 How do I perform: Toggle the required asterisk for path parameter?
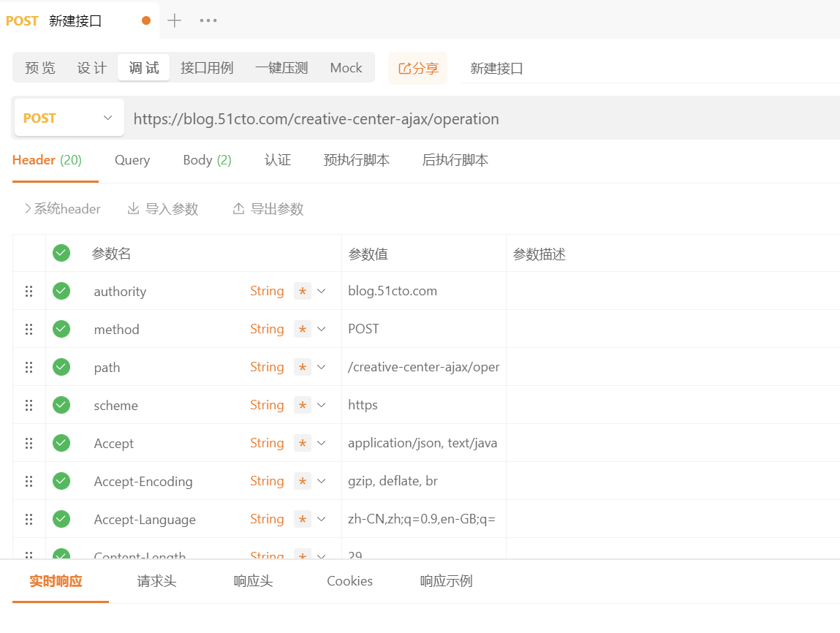coord(303,366)
